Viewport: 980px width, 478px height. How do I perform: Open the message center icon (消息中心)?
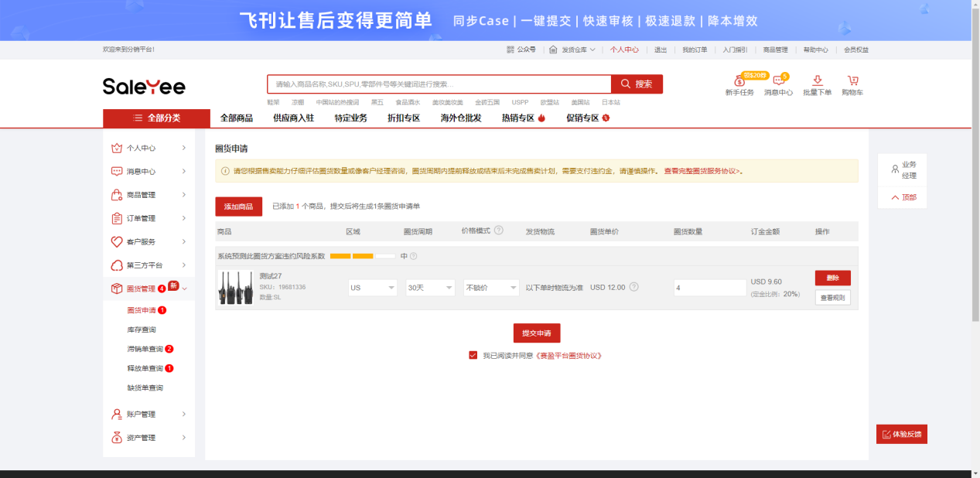778,81
